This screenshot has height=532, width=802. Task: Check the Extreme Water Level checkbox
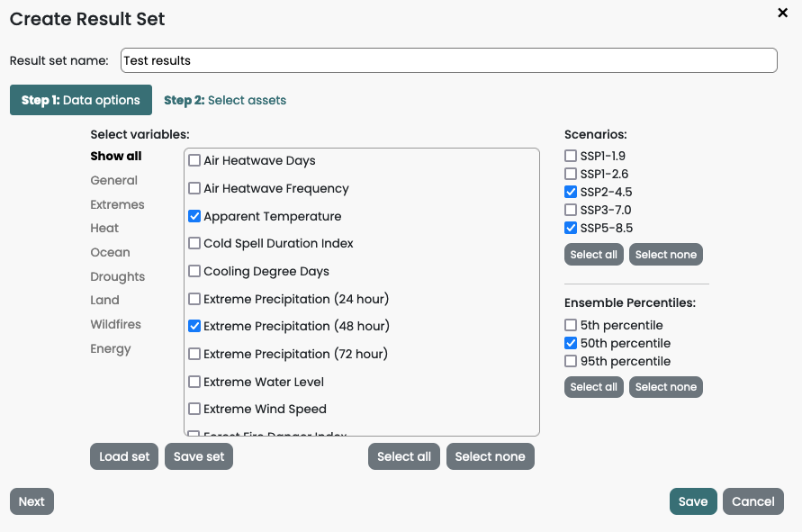[x=194, y=382]
